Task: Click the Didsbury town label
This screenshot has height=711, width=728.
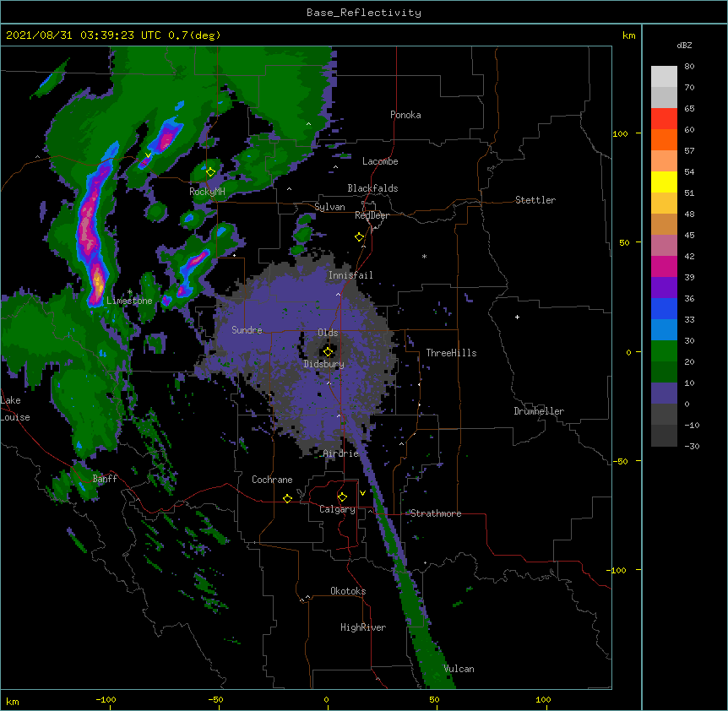Action: click(x=324, y=364)
